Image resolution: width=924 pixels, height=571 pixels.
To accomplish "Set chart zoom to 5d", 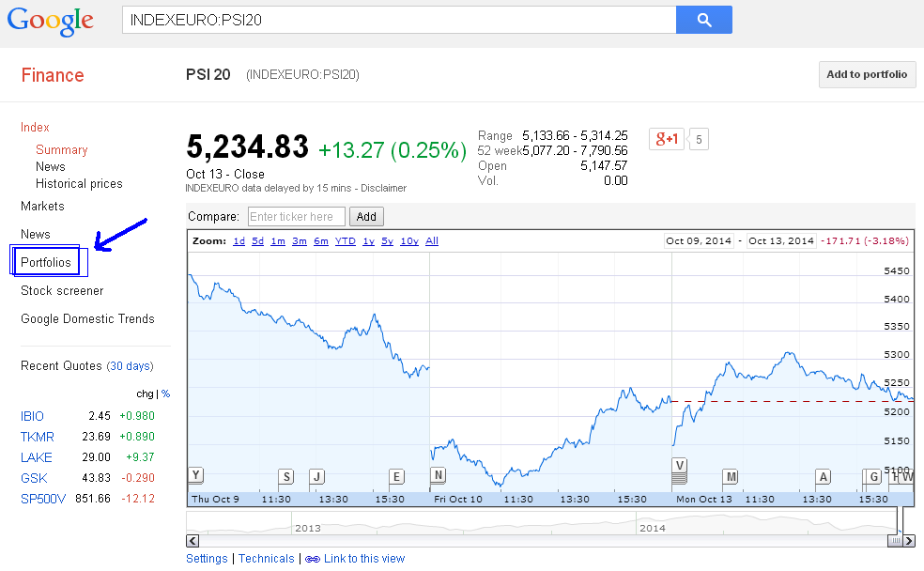I will (257, 241).
